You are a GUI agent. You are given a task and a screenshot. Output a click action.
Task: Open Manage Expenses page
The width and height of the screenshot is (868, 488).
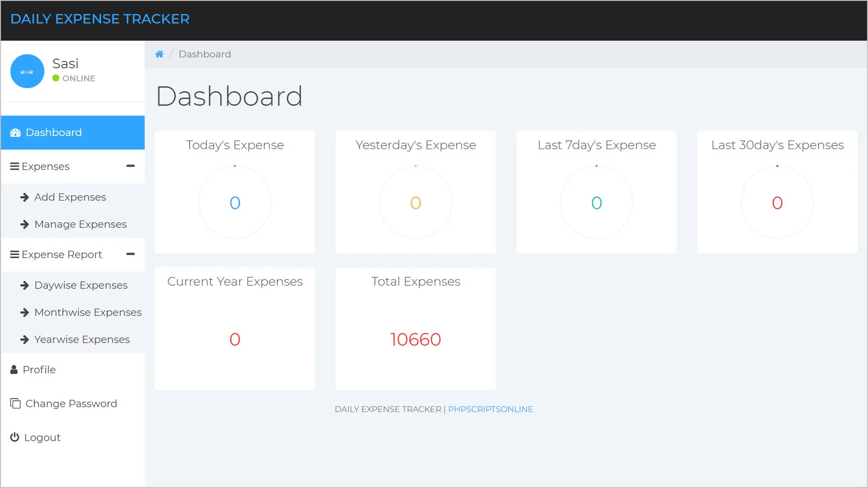click(x=73, y=224)
